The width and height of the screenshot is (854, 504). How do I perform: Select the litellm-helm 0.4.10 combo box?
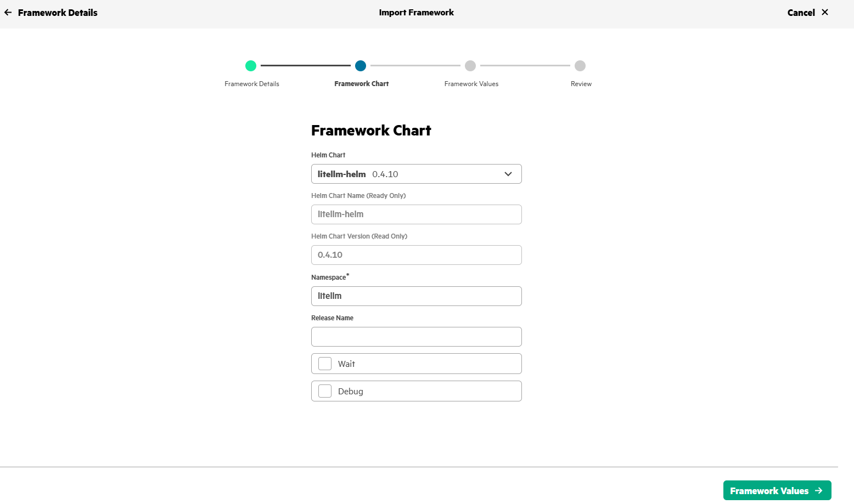pos(416,174)
